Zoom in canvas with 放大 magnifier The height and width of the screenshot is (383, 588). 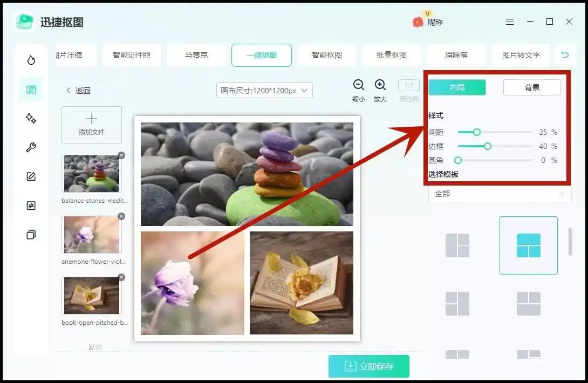coord(380,85)
